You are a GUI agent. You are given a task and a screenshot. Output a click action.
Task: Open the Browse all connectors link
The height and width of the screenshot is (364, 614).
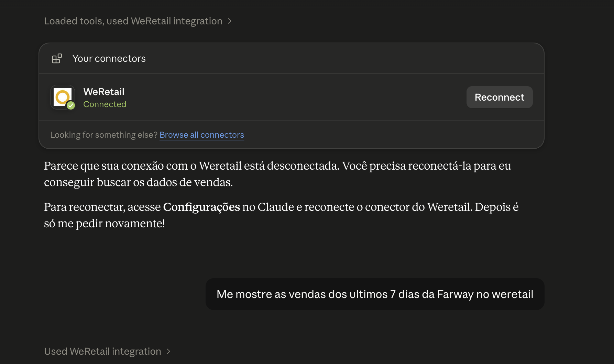202,135
